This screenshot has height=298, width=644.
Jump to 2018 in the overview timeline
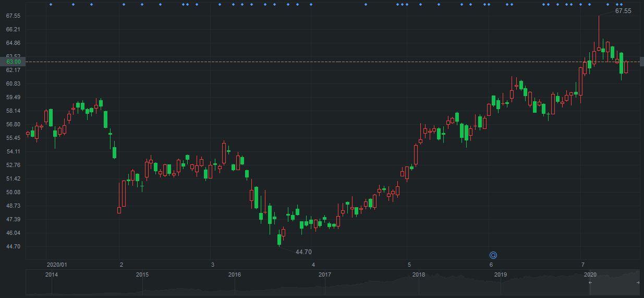pyautogui.click(x=418, y=275)
